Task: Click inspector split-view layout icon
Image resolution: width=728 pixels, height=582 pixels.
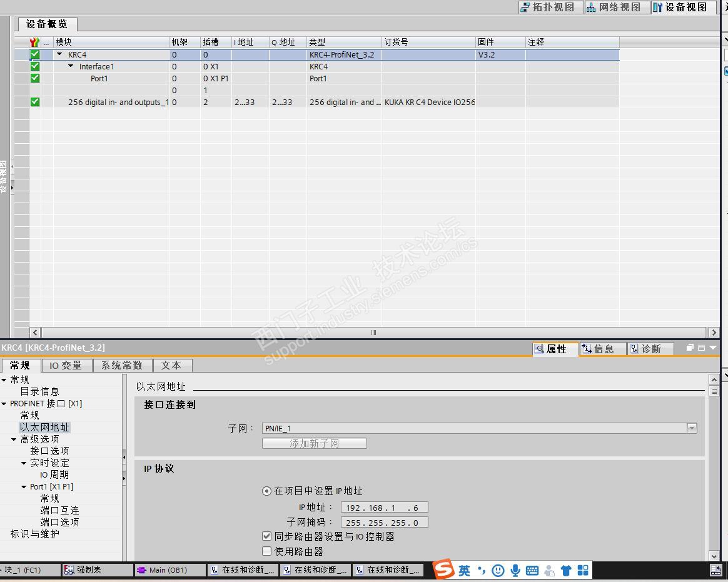Action: (702, 348)
